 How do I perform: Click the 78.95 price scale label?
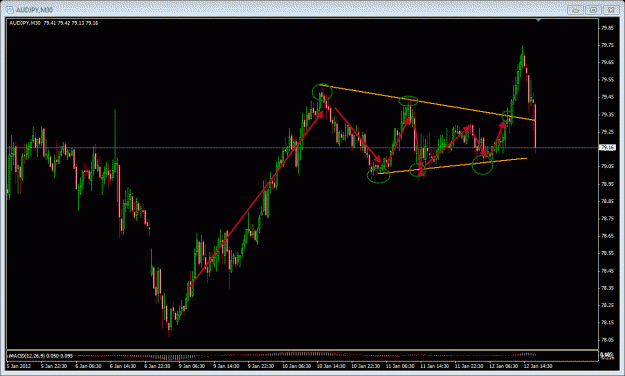(607, 184)
